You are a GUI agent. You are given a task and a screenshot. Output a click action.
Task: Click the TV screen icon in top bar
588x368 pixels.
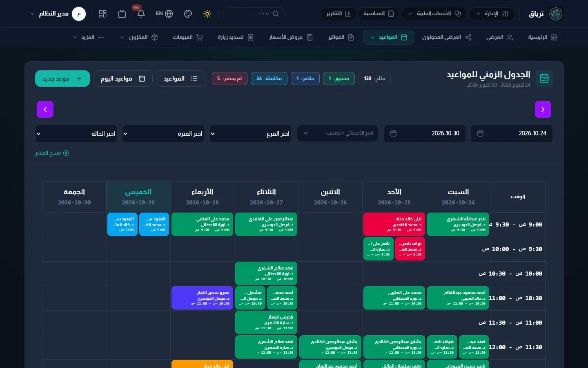pos(122,14)
